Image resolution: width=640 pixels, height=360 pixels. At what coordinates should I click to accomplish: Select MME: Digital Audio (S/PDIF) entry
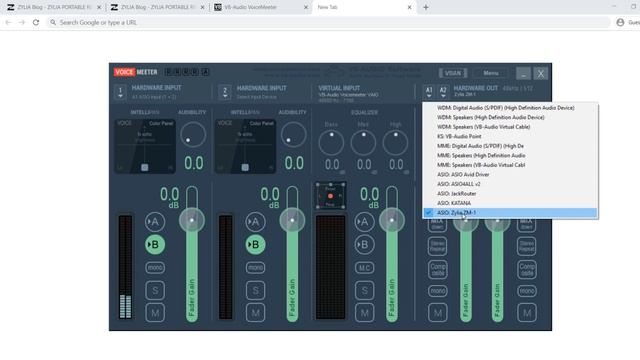click(510, 146)
